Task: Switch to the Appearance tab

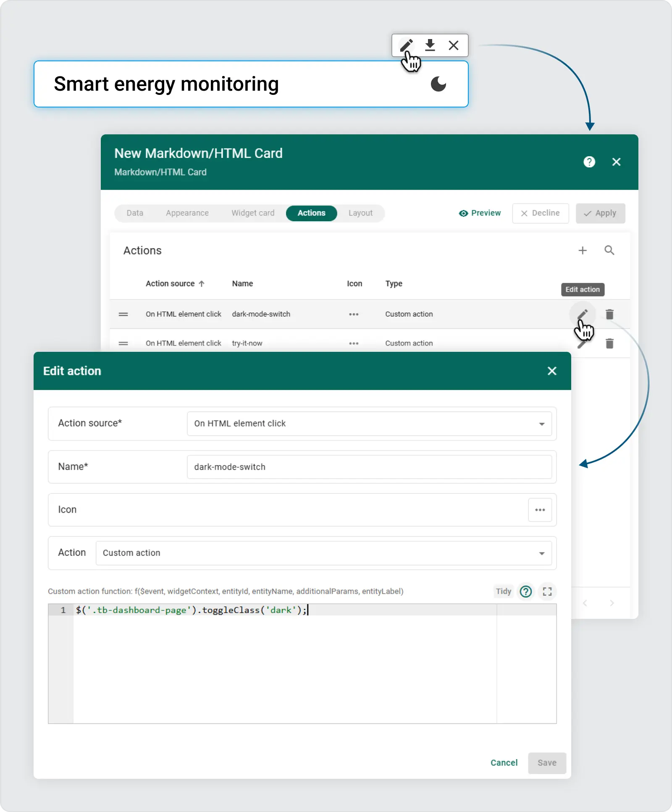Action: point(187,213)
